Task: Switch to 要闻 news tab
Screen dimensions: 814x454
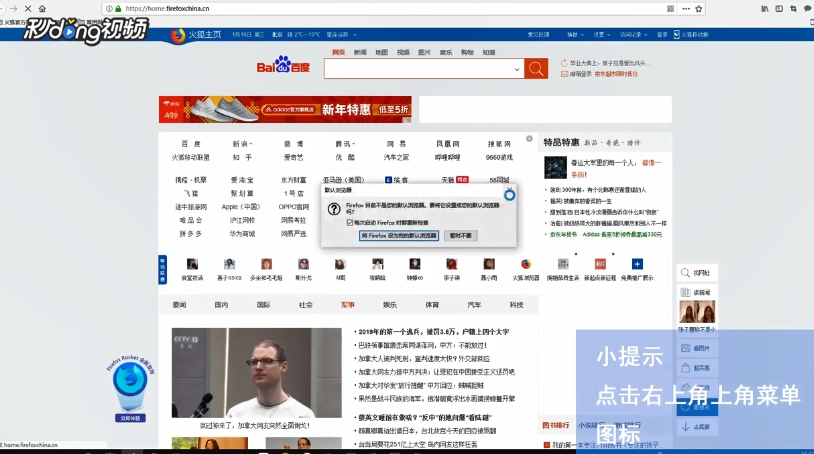Action: tap(179, 305)
